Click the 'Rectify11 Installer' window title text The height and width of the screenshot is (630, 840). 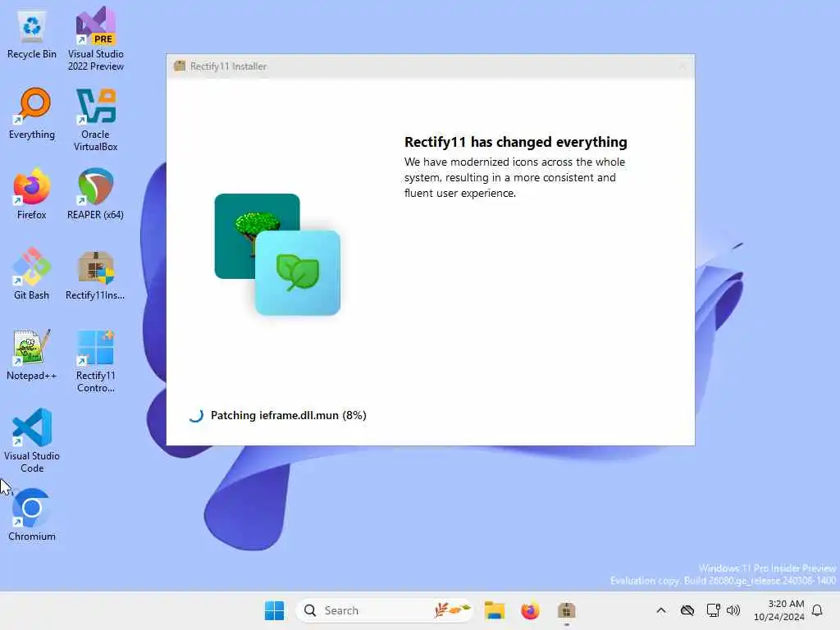[x=228, y=66]
